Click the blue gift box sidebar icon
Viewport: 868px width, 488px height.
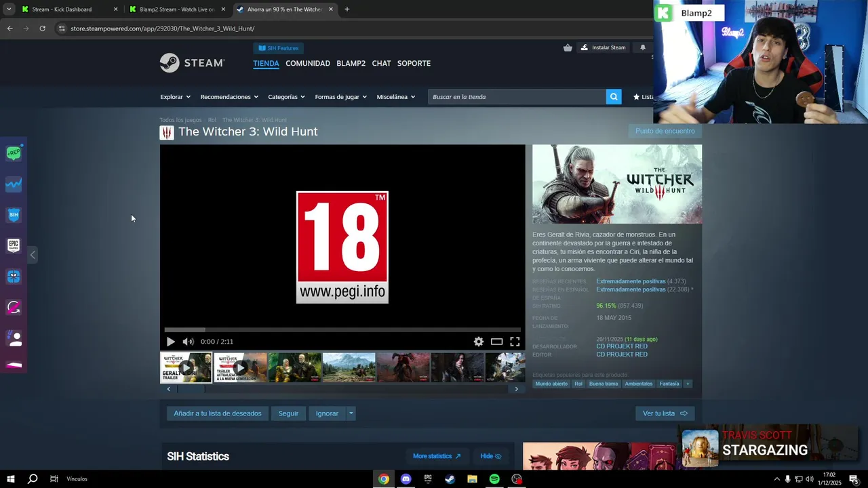14,277
